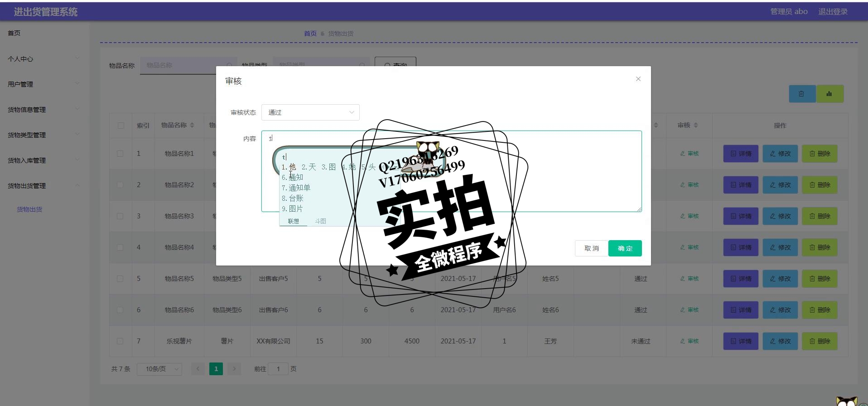Go to previous page in pagination
The width and height of the screenshot is (868, 406).
pyautogui.click(x=198, y=369)
